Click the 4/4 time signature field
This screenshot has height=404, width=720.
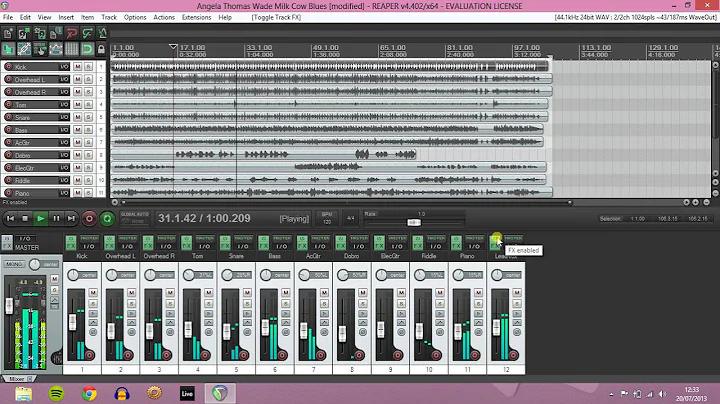coord(350,219)
